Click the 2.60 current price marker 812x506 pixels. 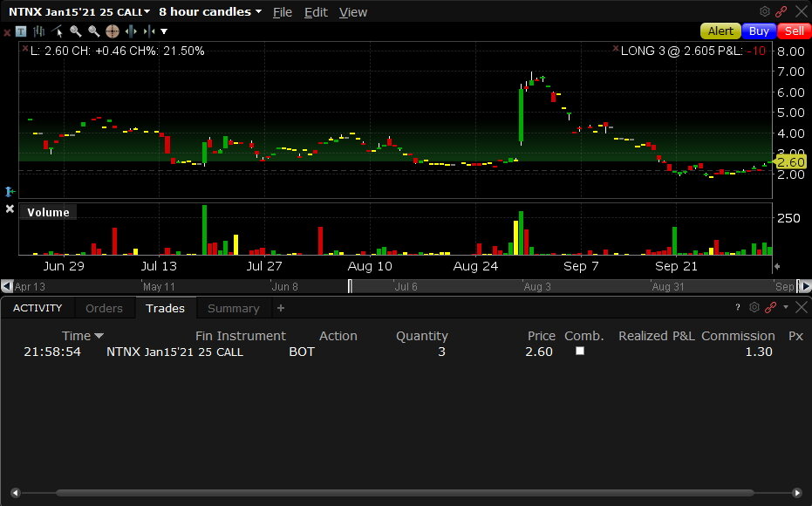(790, 162)
